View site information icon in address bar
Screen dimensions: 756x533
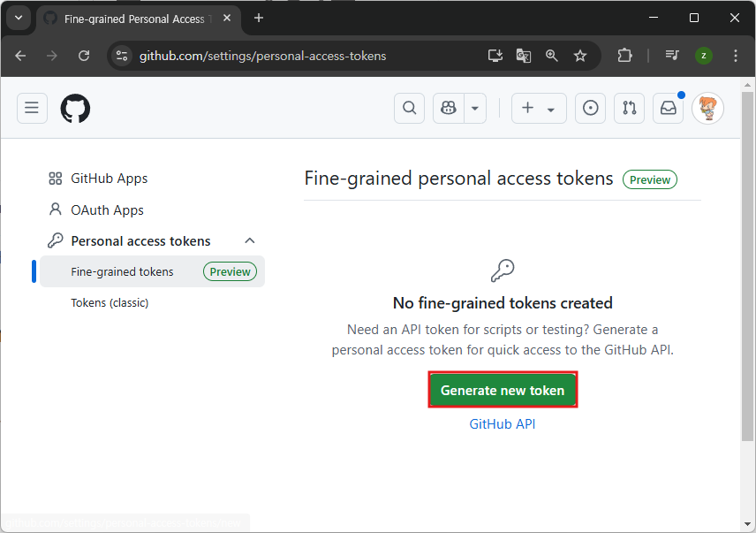[x=122, y=56]
